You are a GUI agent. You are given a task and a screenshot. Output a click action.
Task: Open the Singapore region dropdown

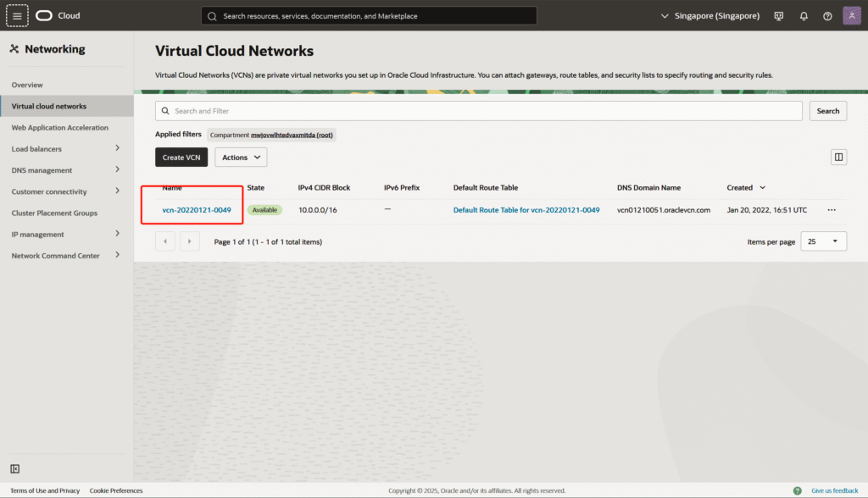click(x=710, y=16)
